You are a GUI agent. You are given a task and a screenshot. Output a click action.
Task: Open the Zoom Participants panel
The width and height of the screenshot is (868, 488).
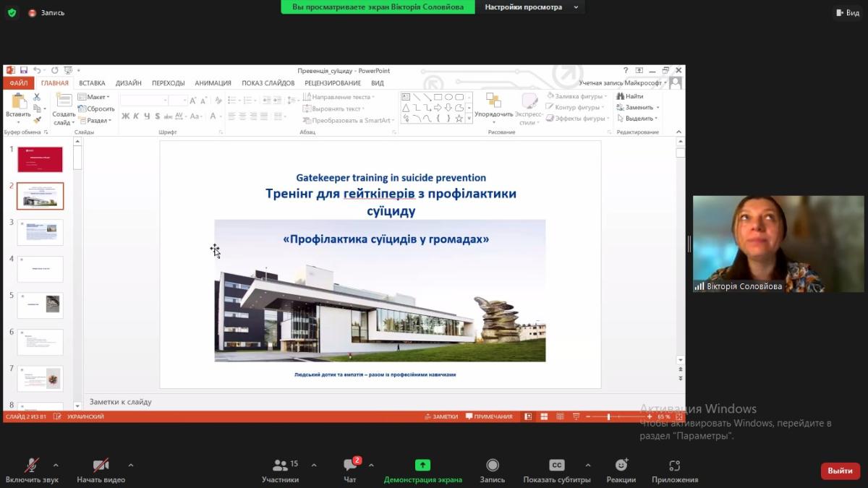(280, 466)
